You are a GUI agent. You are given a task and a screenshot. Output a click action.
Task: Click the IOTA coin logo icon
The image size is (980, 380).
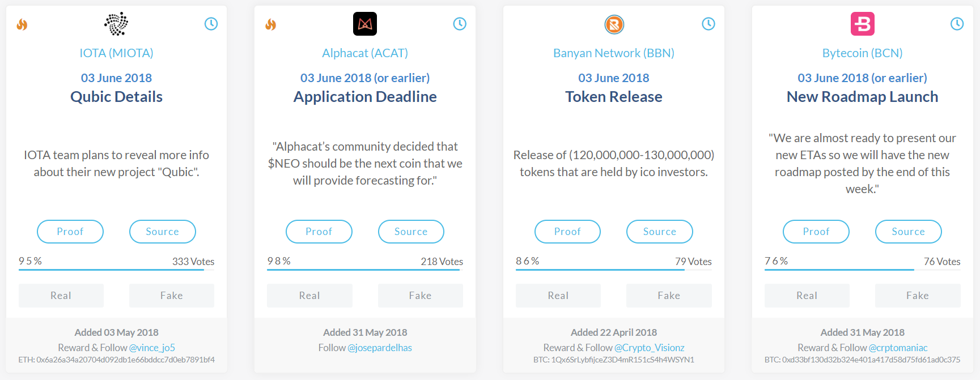[x=116, y=24]
